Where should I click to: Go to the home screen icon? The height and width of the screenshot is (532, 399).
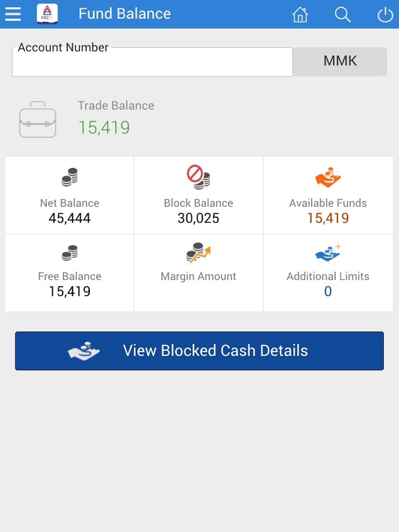click(x=300, y=15)
